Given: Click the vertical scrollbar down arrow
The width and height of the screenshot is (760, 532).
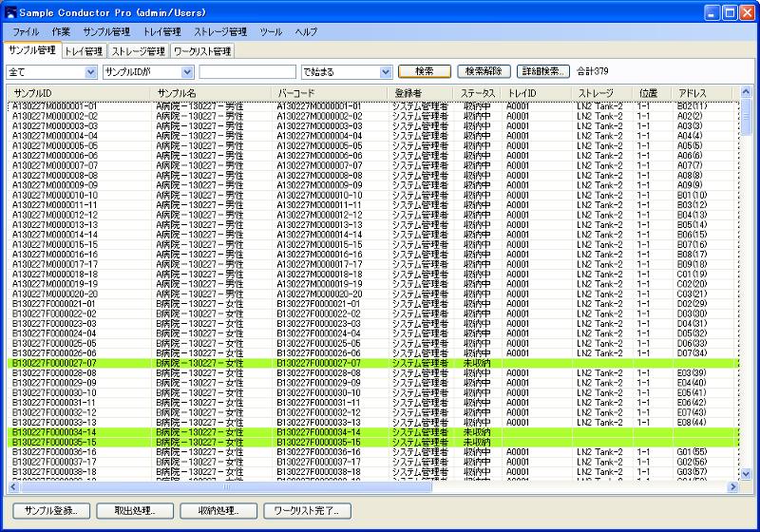Looking at the screenshot, I should (746, 473).
